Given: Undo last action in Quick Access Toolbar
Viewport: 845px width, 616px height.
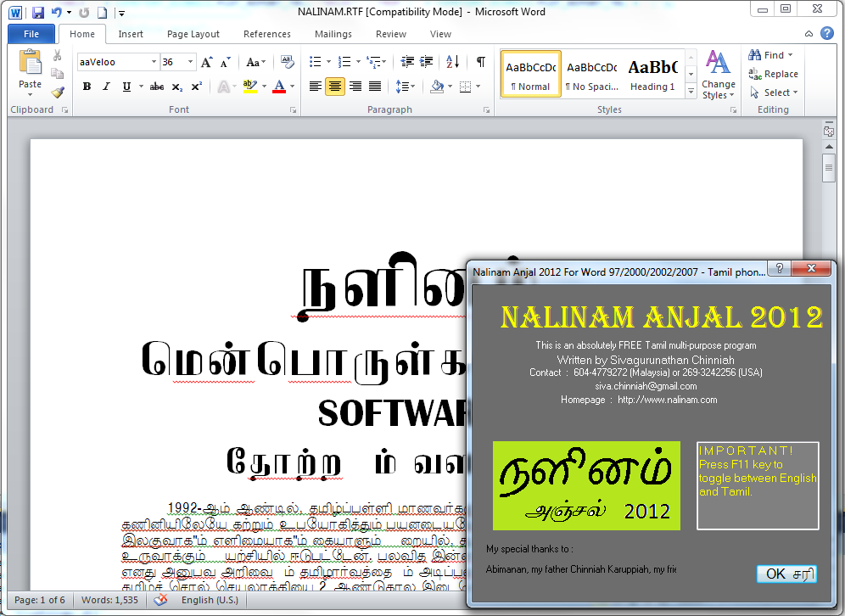Looking at the screenshot, I should click(56, 13).
